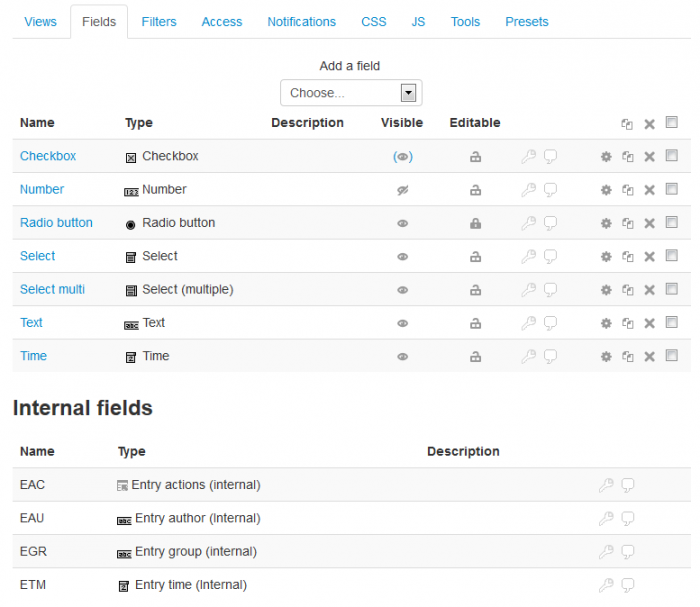Viewport: 700px width, 607px height.
Task: Switch to the Filters tab
Action: coord(159,21)
